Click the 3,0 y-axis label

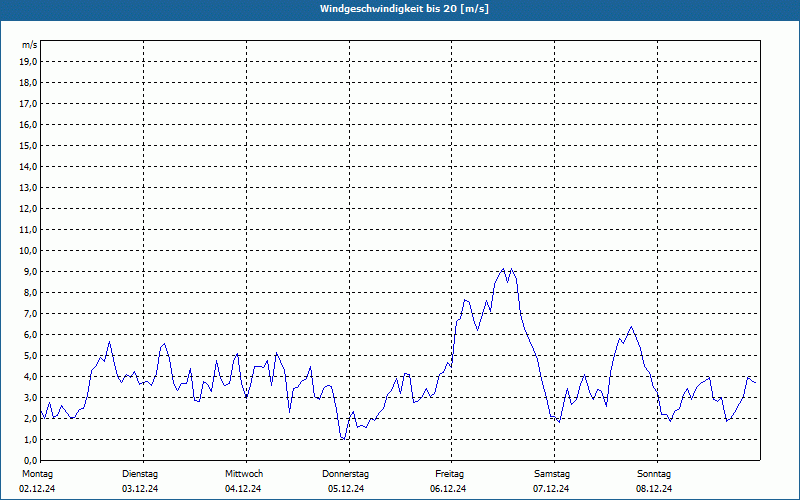tap(30, 397)
